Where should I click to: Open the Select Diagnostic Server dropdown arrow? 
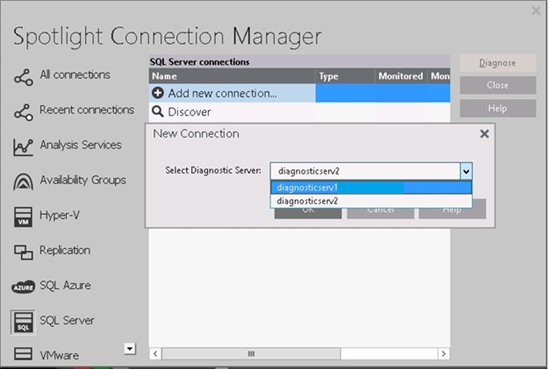pos(466,171)
